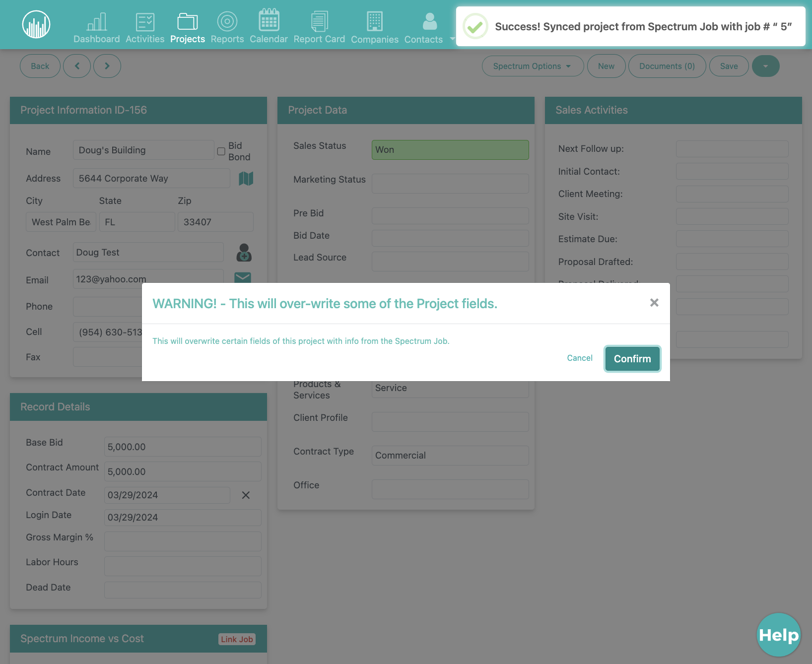The height and width of the screenshot is (664, 812).
Task: Open the Reports target icon
Action: point(227,21)
